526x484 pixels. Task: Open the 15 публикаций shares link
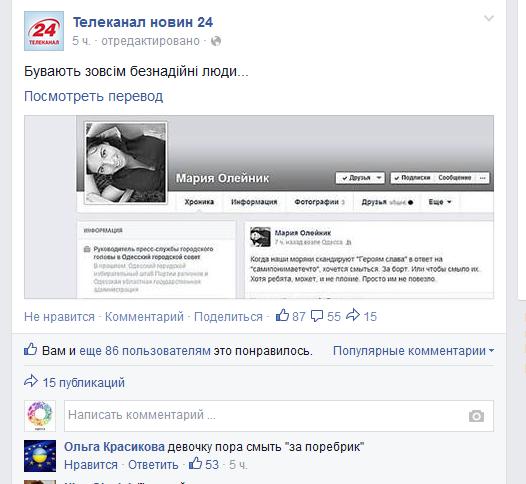click(84, 383)
